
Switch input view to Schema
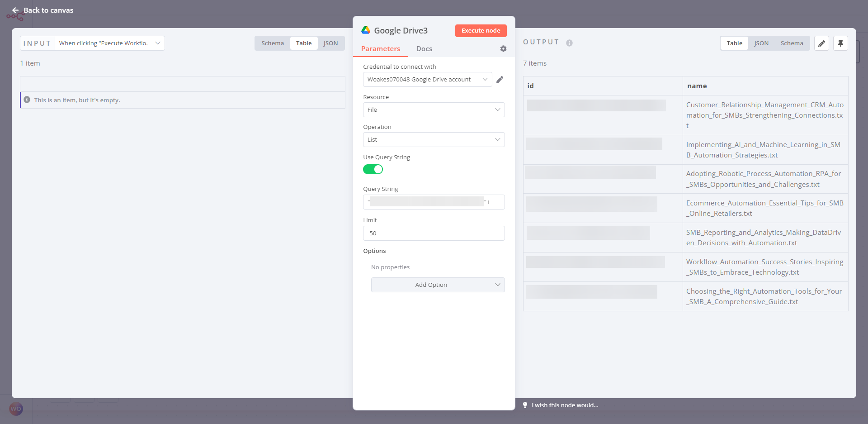273,43
